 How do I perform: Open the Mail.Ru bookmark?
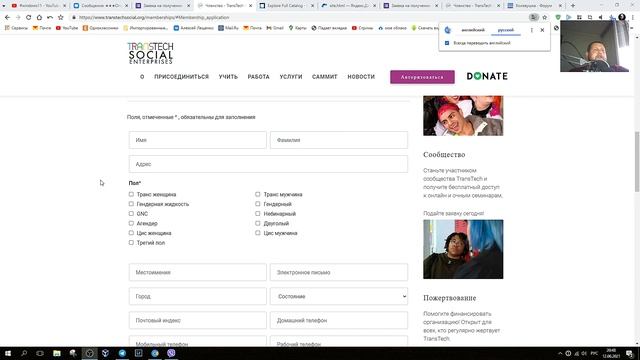pyautogui.click(x=228, y=28)
